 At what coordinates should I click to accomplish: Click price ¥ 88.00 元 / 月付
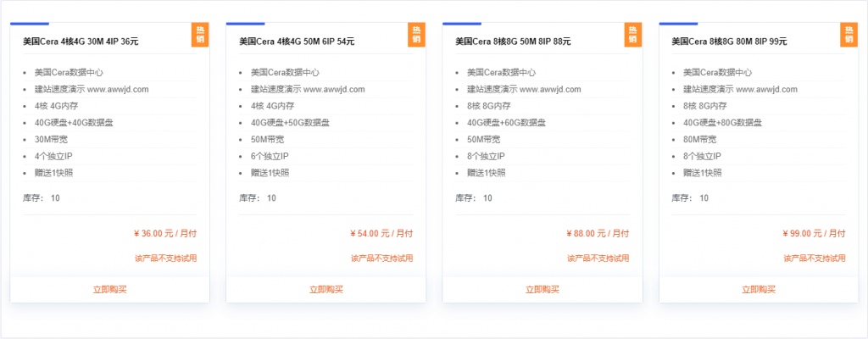click(598, 234)
